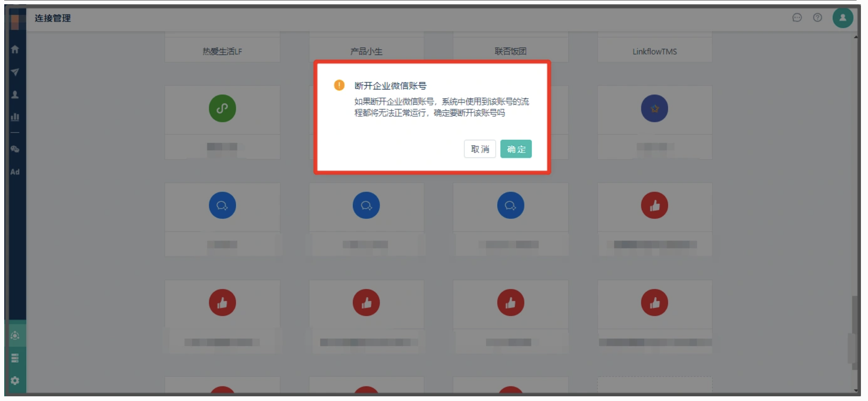
Task: Open the user avatar menu
Action: (843, 18)
